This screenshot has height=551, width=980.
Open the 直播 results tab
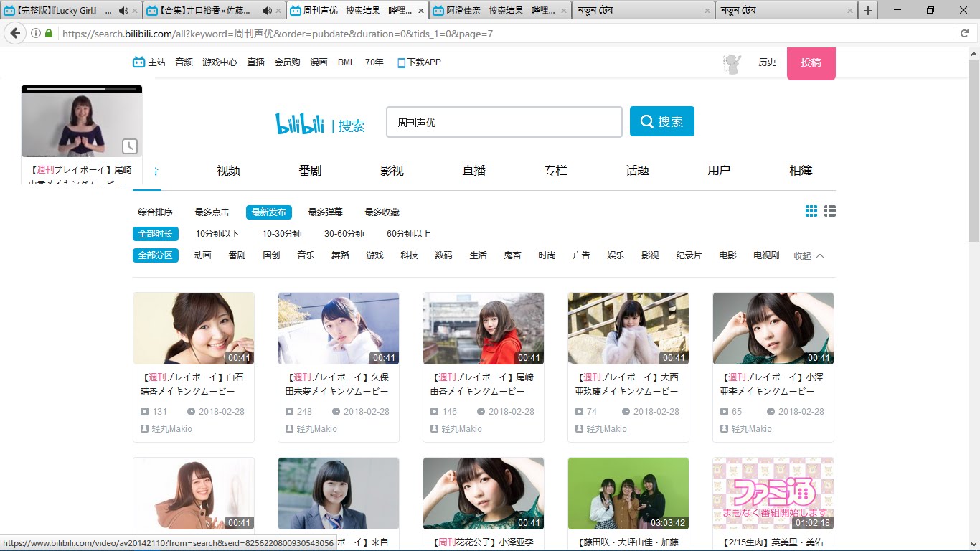pos(473,171)
